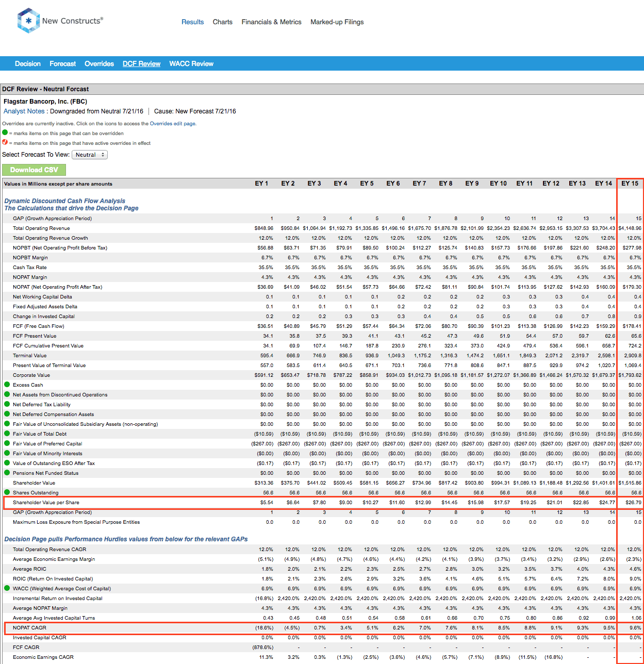Click the 'Incremental Return on Invested Capital' row label
644x664 pixels.
(x=58, y=599)
